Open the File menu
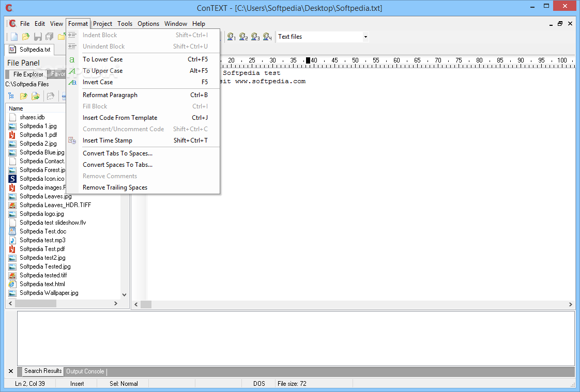 click(25, 24)
